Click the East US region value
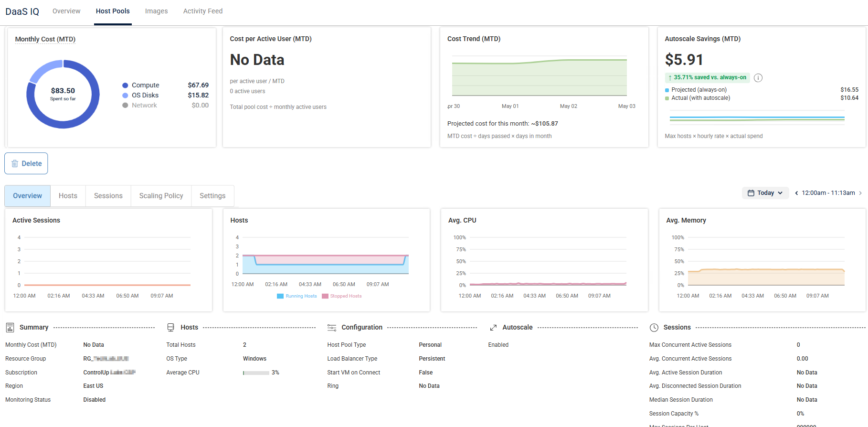The width and height of the screenshot is (868, 427). 93,386
